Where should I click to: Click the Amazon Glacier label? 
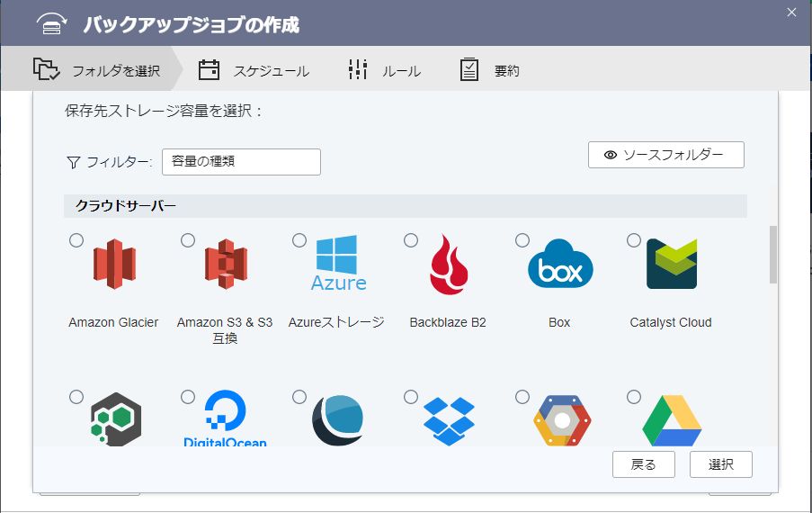pyautogui.click(x=113, y=322)
